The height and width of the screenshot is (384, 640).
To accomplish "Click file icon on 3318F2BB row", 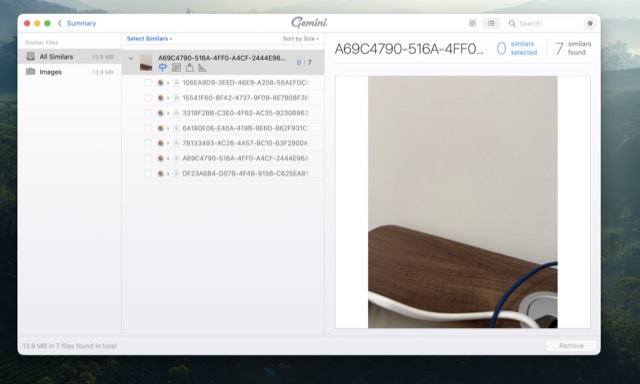I will tap(176, 113).
